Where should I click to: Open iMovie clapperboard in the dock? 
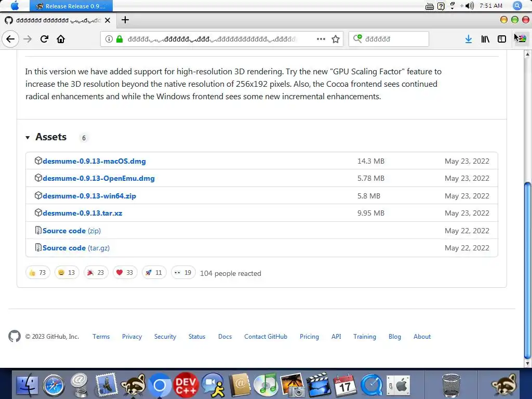[x=318, y=385]
